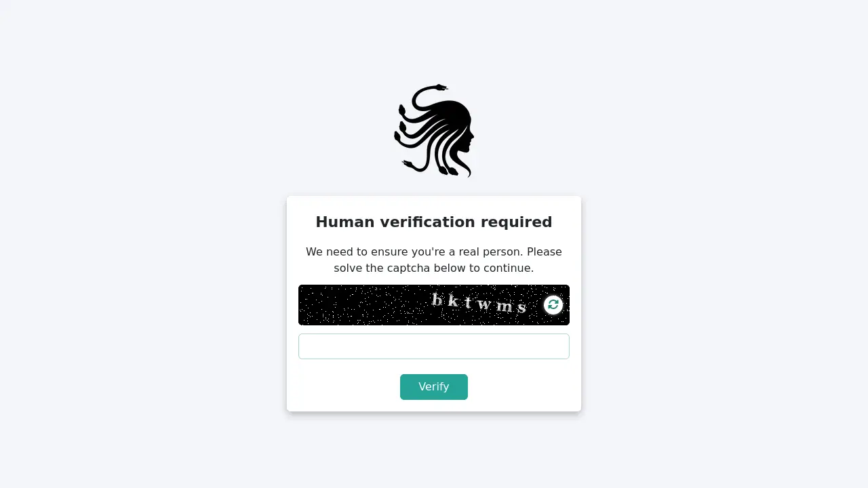Click the letter "k" in the captcha
The height and width of the screenshot is (488, 868).
pos(452,301)
